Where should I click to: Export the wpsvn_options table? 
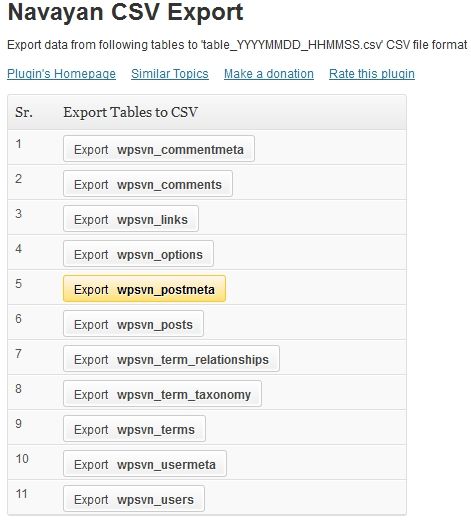click(138, 254)
